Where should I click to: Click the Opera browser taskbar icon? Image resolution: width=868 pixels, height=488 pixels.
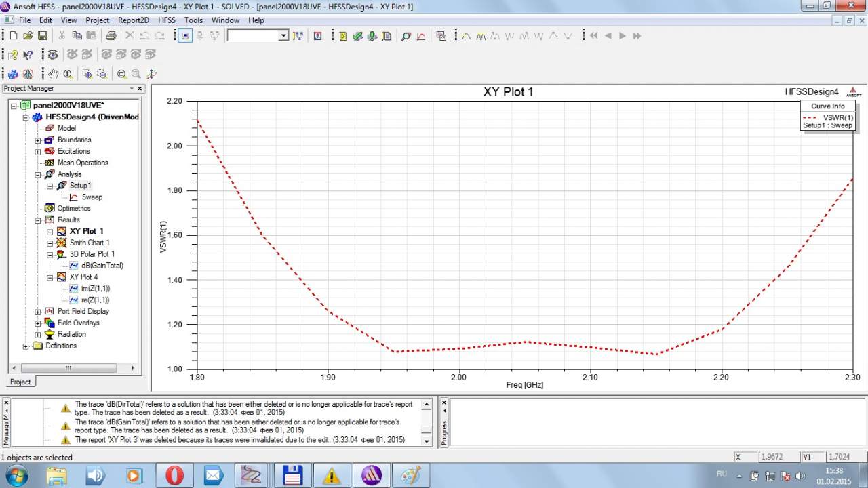pos(174,475)
